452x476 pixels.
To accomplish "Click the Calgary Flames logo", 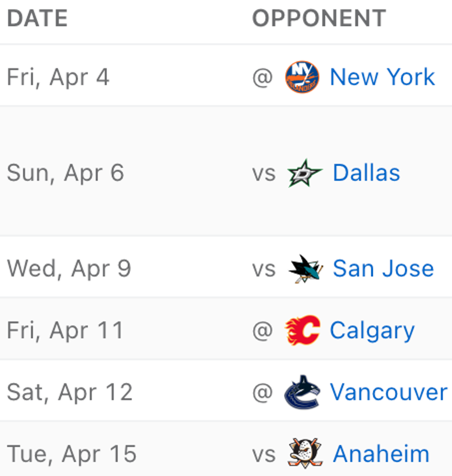I will point(303,330).
